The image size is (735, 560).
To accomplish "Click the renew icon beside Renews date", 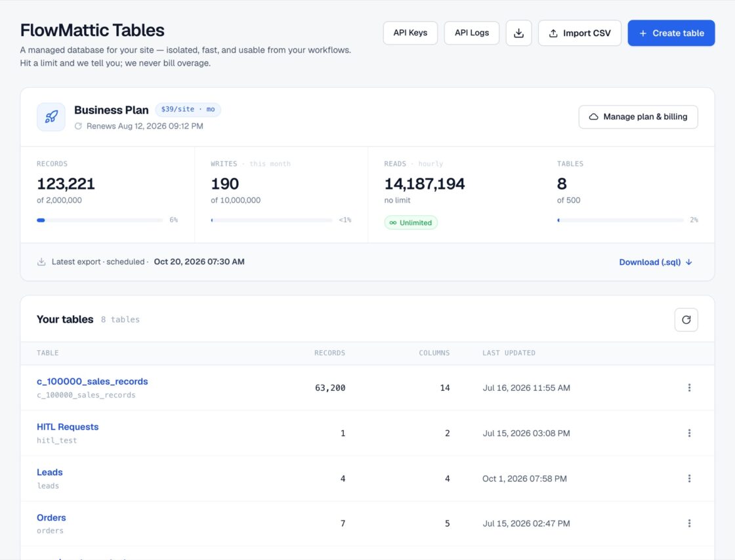I will (78, 126).
